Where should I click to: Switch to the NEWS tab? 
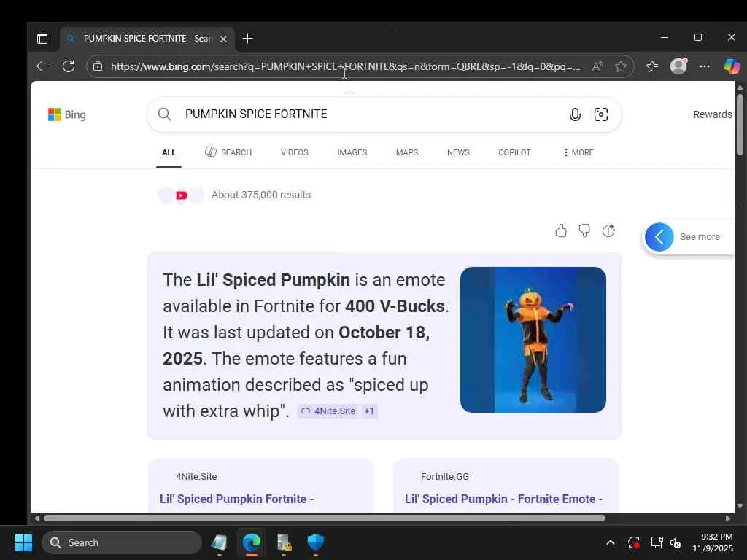point(458,152)
